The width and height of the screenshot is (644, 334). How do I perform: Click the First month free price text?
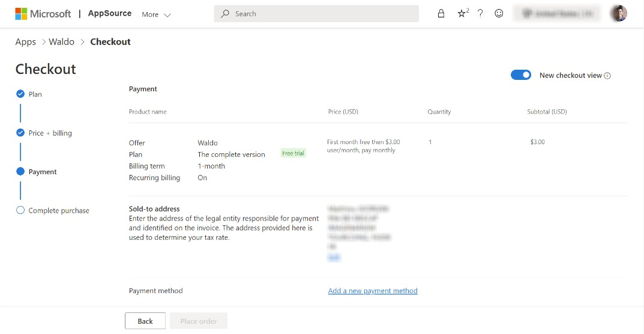[x=364, y=146]
